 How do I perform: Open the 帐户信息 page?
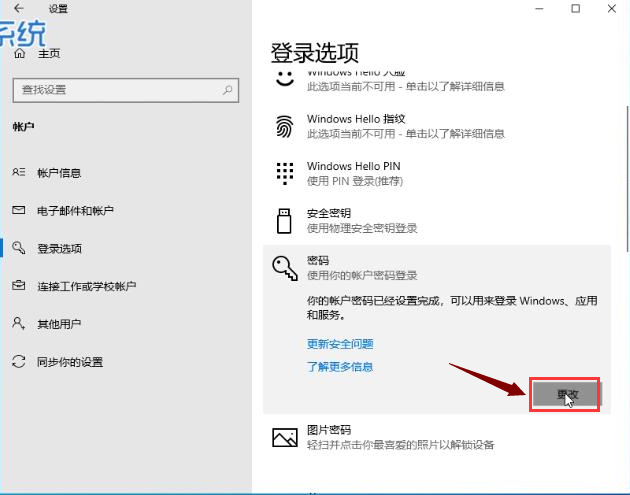[x=59, y=173]
